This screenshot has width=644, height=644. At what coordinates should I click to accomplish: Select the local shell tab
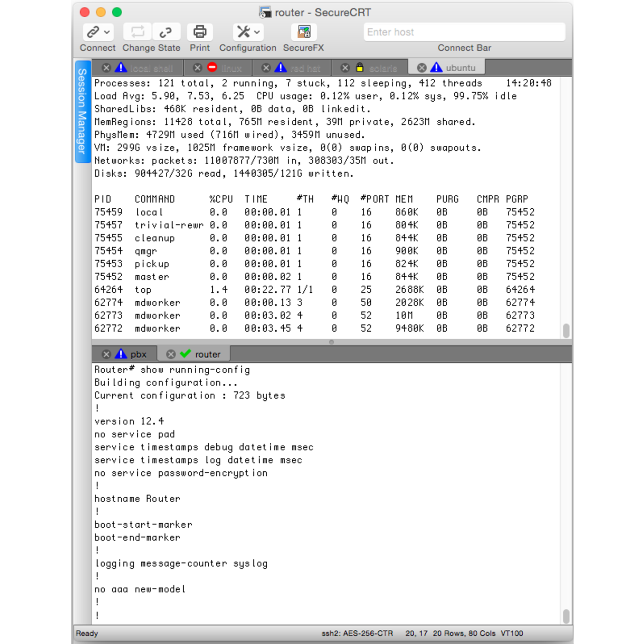click(x=151, y=68)
